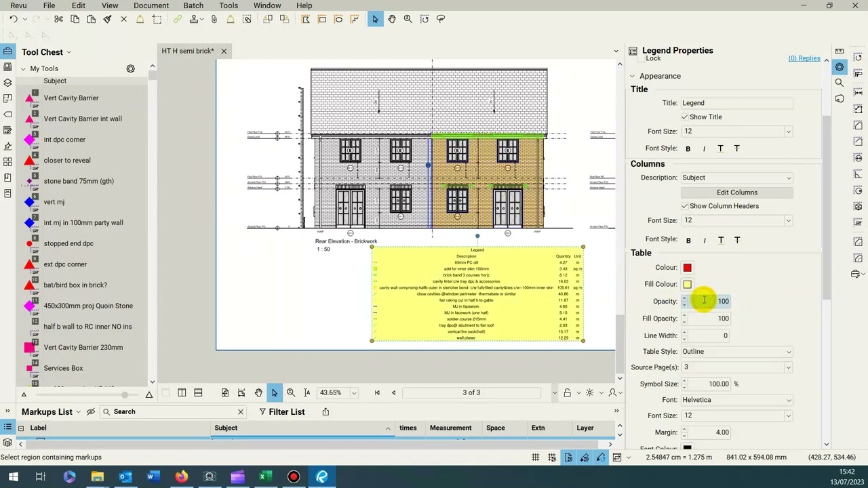Open the Document menu
Screen dimensions: 868x488
[x=151, y=5]
